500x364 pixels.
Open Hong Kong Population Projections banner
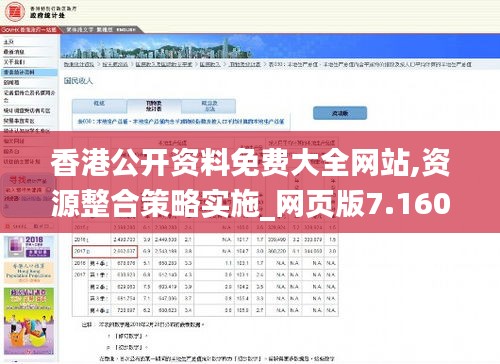(x=29, y=273)
